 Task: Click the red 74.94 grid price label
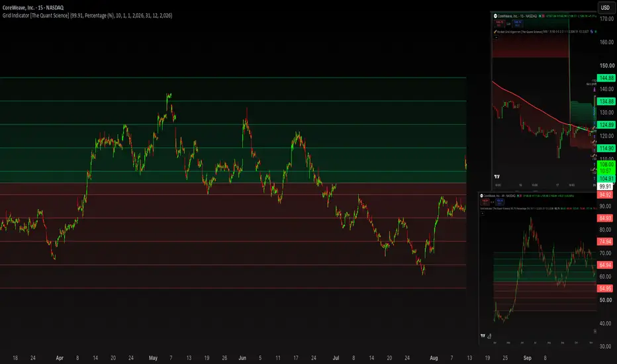(x=605, y=241)
